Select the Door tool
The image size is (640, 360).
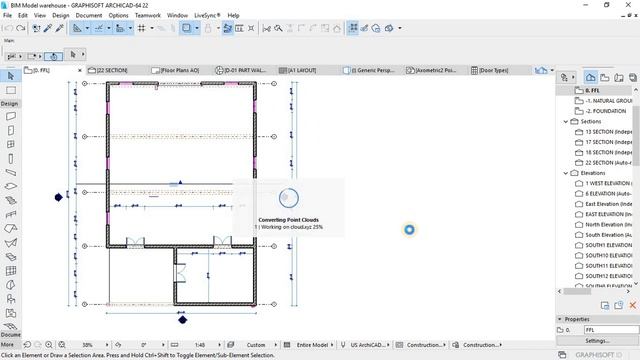tap(11, 131)
